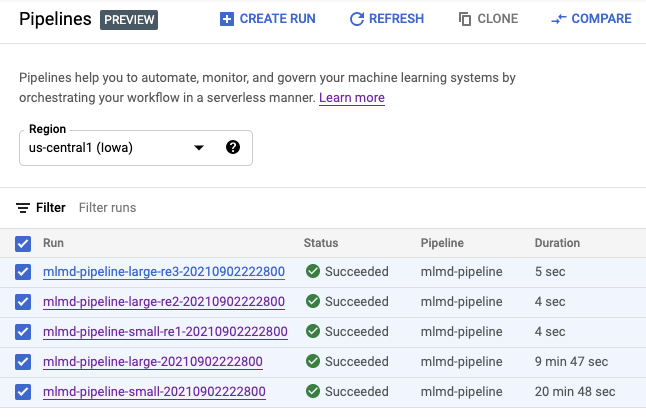Click the CLONE button label
The width and height of the screenshot is (646, 417).
coord(498,19)
